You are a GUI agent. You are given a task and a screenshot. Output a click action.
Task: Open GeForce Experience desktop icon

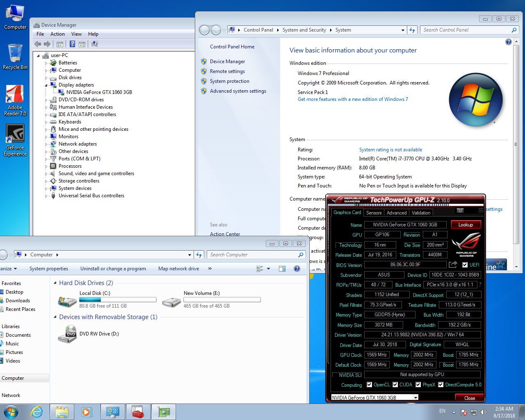pos(15,140)
